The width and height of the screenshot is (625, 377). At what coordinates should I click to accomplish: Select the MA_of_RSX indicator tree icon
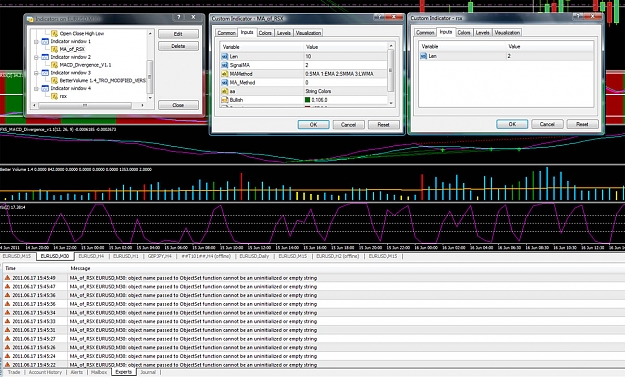(x=54, y=49)
